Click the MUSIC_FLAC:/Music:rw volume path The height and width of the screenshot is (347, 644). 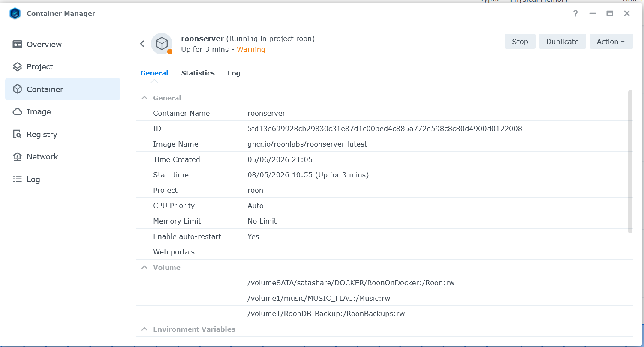pos(319,298)
